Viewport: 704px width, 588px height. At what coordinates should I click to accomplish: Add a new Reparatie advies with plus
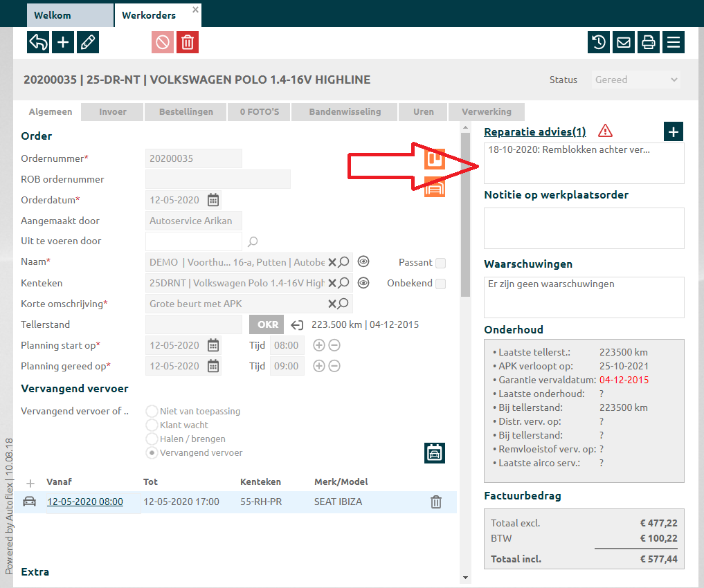click(674, 131)
